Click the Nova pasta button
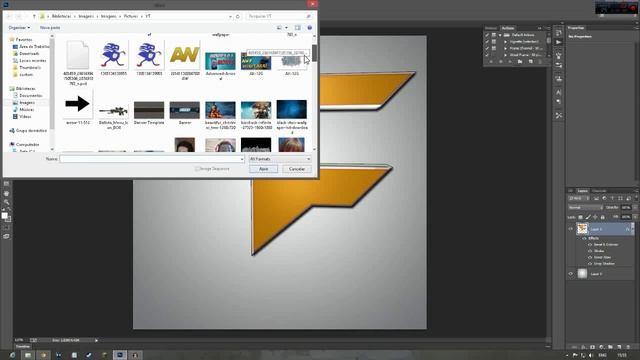 [50, 27]
